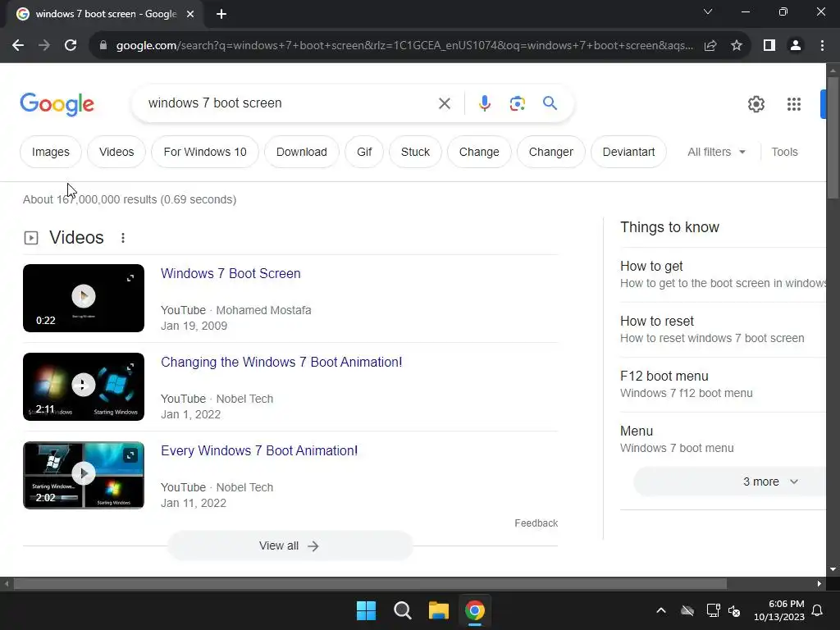Open F12 boot menu topic
The width and height of the screenshot is (840, 630).
tap(723, 385)
